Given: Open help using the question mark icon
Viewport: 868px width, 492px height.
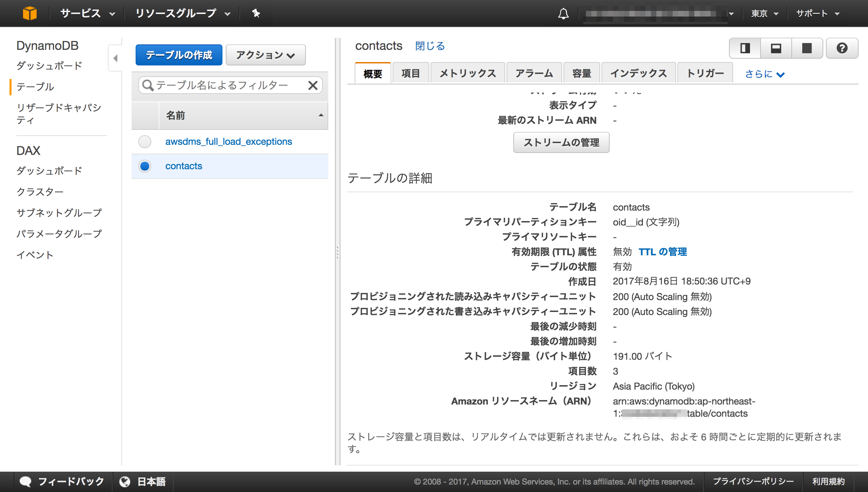Looking at the screenshot, I should (x=842, y=48).
